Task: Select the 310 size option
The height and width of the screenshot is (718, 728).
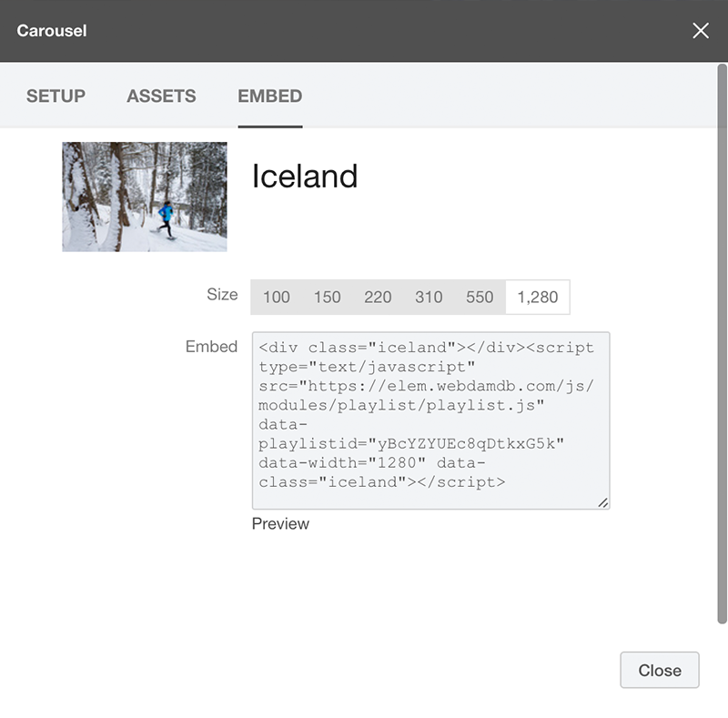Action: 429,298
